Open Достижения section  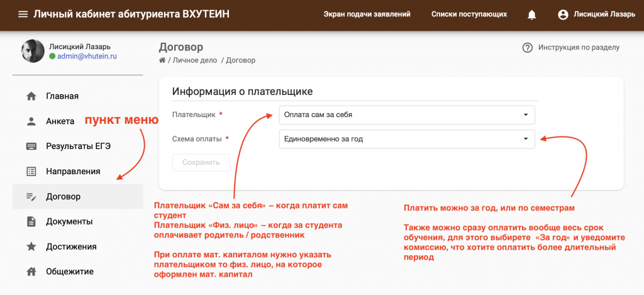[x=78, y=247]
